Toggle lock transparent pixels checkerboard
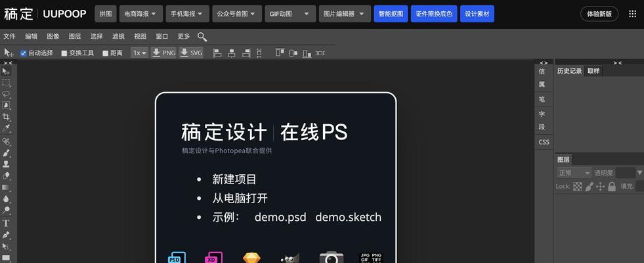The width and height of the screenshot is (644, 263). tap(578, 187)
